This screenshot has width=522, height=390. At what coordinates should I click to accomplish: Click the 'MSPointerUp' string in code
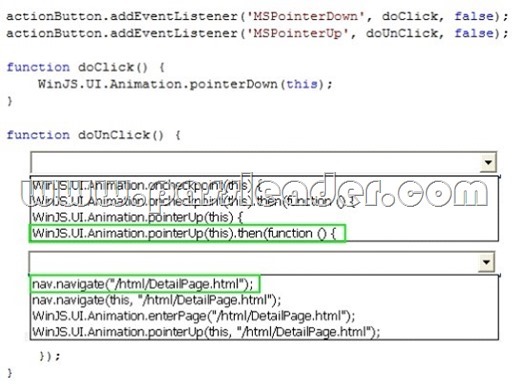click(298, 33)
